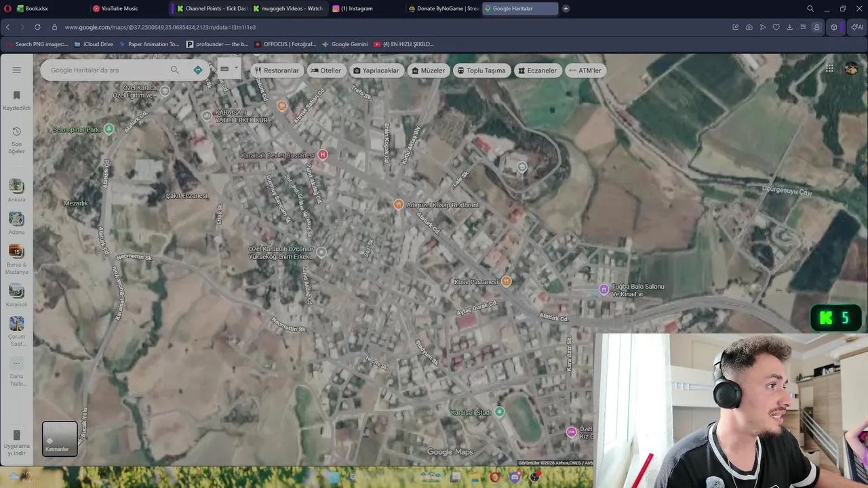Filter map by Toplu Taşıma
Viewport: 868px width, 488px height.
pyautogui.click(x=481, y=70)
